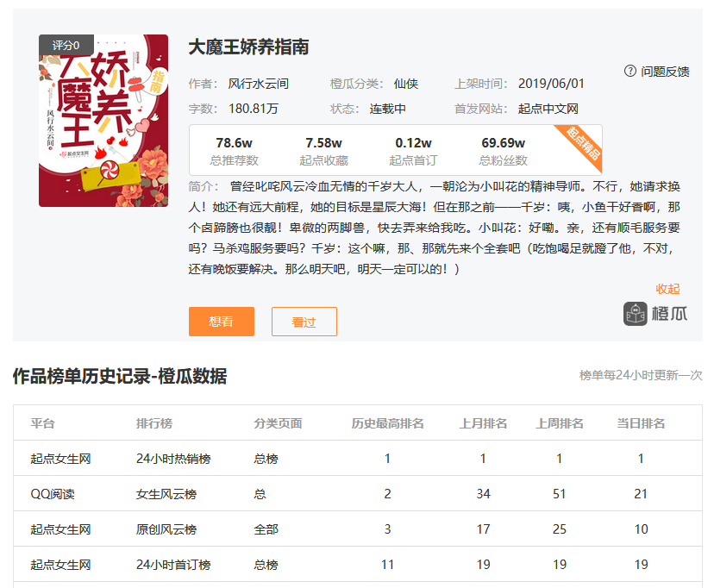Viewport: 714px width, 588px height.
Task: Collapse the synopsis with 收起
Action: coord(667,289)
